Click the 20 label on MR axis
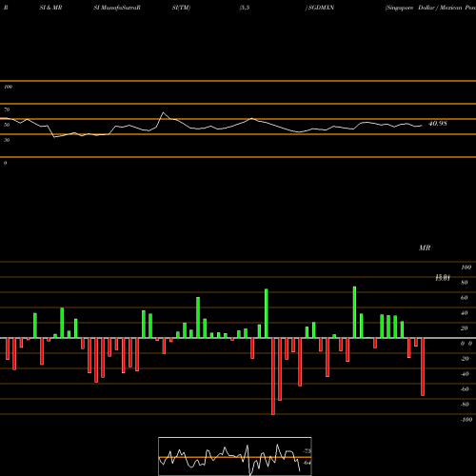Screen dimensions: 476x476 point(465,328)
